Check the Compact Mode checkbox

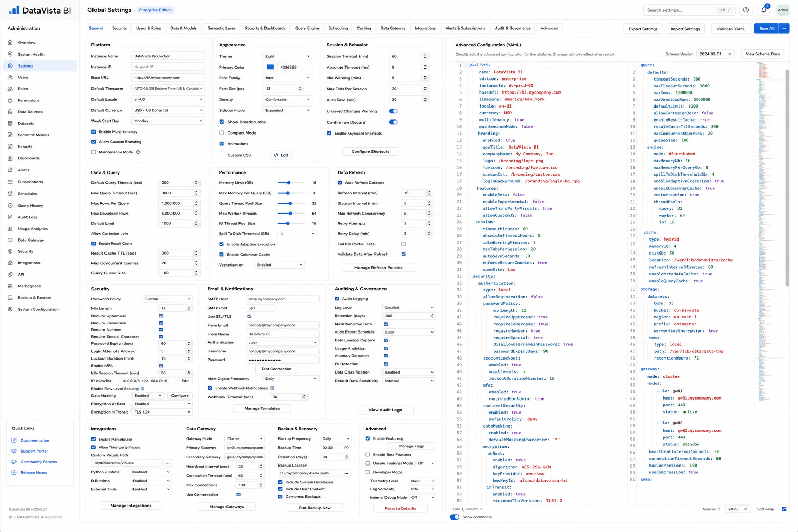tap(222, 133)
